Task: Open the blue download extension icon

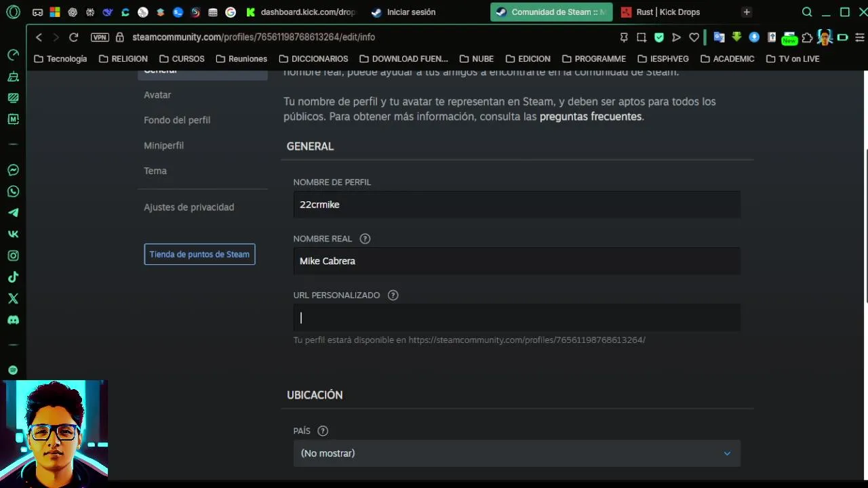Action: tap(754, 37)
